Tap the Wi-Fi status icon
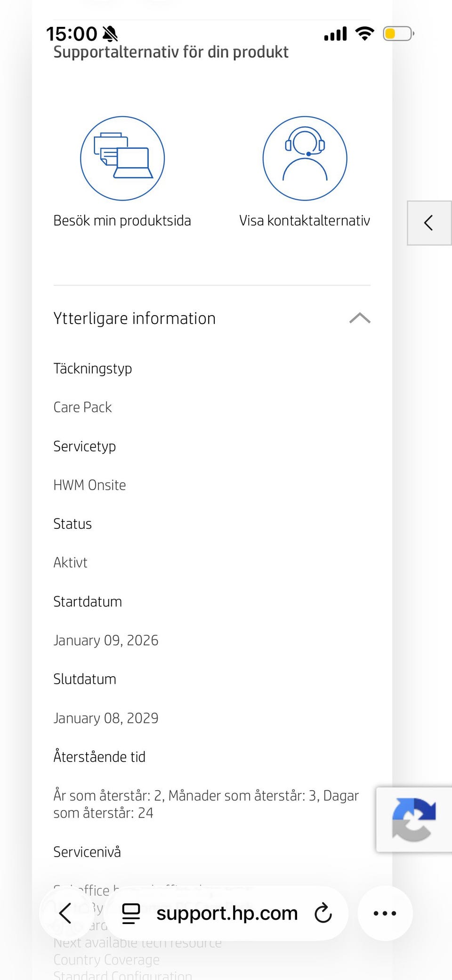The image size is (452, 980). [364, 34]
